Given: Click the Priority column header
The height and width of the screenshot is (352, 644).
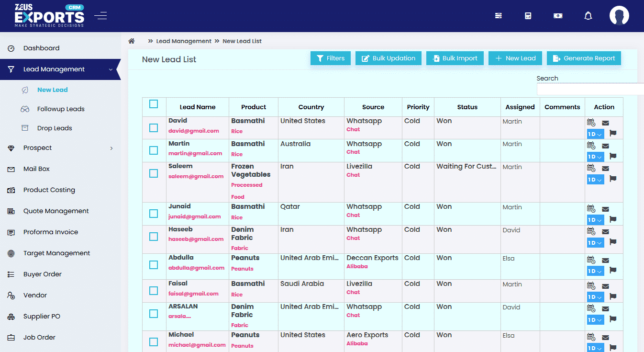Looking at the screenshot, I should click(x=418, y=107).
